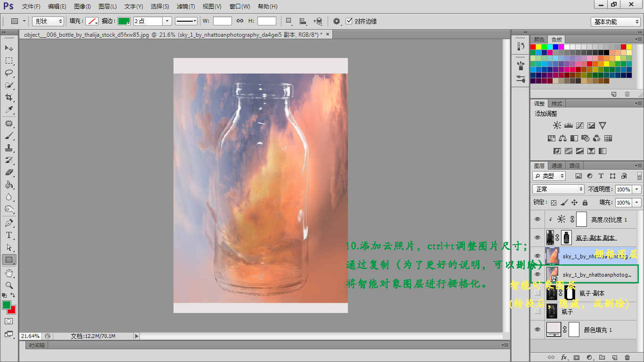644x362 pixels.
Task: Select the Healing Brush tool
Action: pyautogui.click(x=9, y=123)
